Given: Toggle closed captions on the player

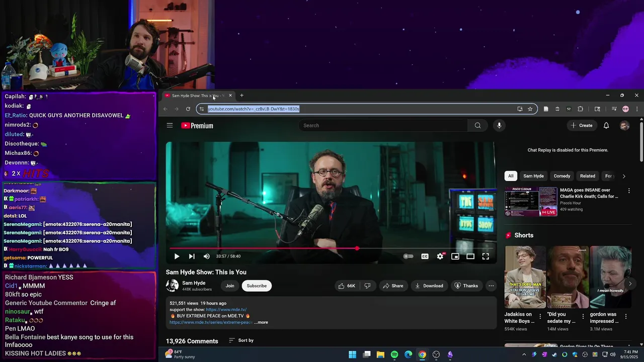Looking at the screenshot, I should click(x=425, y=256).
